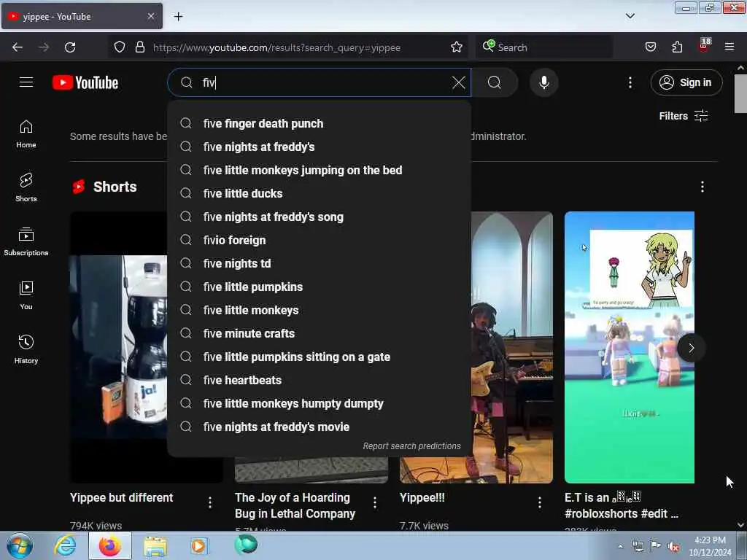Screen dimensions: 747x560
Task: Go back in Firefox
Action: (x=18, y=47)
